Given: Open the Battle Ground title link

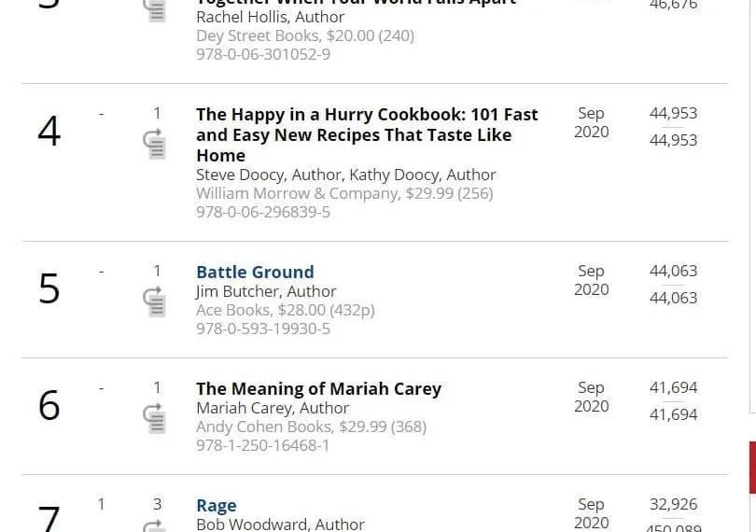Looking at the screenshot, I should (x=255, y=272).
